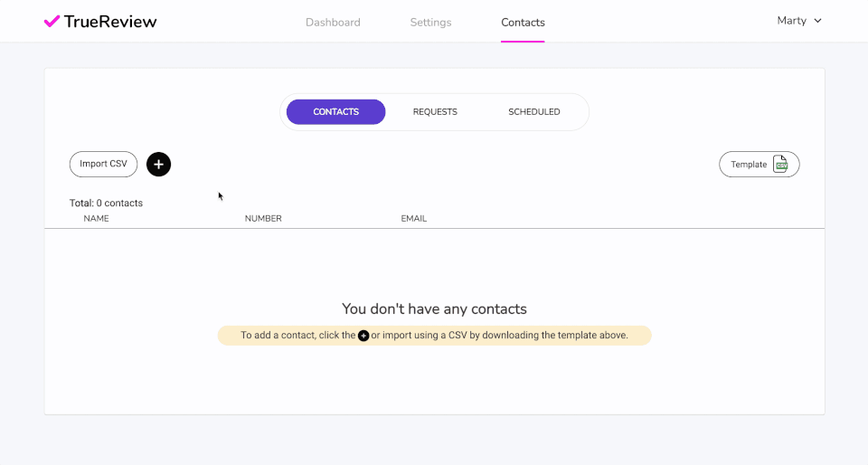Image resolution: width=868 pixels, height=465 pixels.
Task: Click the Total: 0 contacts text
Action: point(106,204)
